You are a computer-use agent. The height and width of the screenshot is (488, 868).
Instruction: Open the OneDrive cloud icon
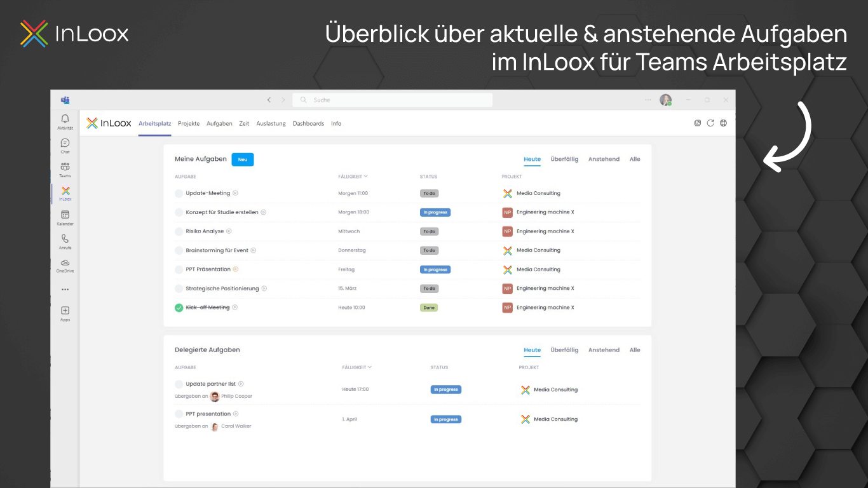tap(65, 262)
